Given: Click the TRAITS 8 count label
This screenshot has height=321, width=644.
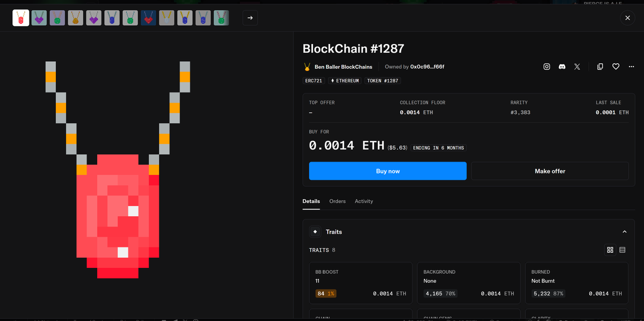Looking at the screenshot, I should click(322, 250).
